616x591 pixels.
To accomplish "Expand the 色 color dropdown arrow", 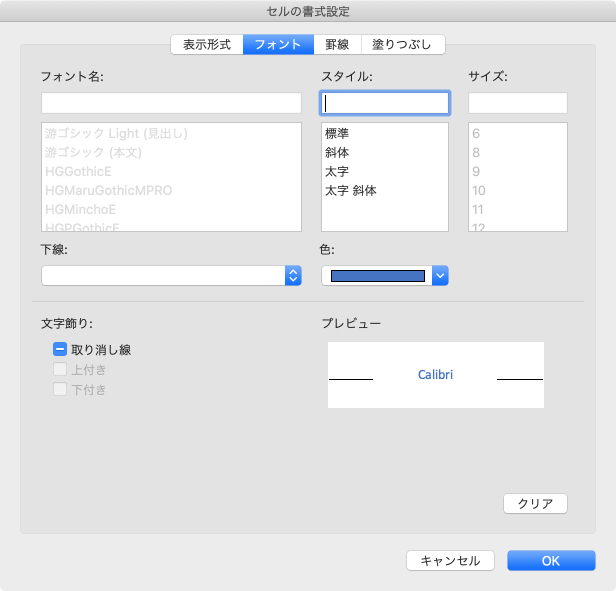I will pyautogui.click(x=439, y=276).
